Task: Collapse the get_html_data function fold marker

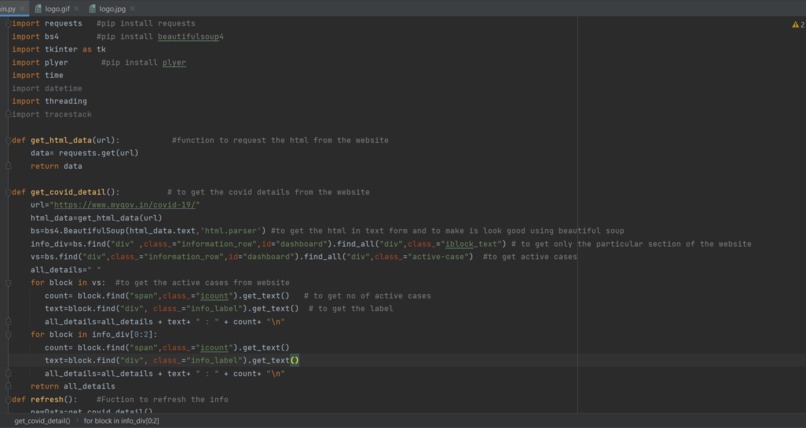Action: click(x=8, y=140)
